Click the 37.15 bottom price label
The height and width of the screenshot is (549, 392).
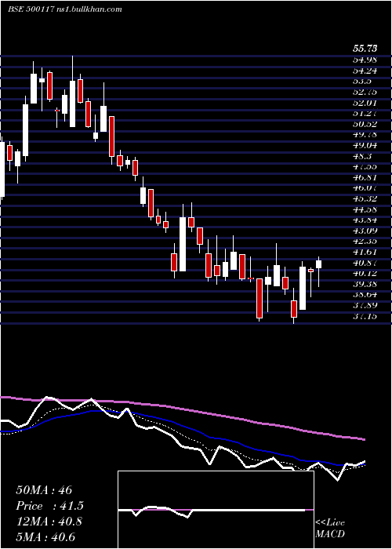(x=365, y=316)
